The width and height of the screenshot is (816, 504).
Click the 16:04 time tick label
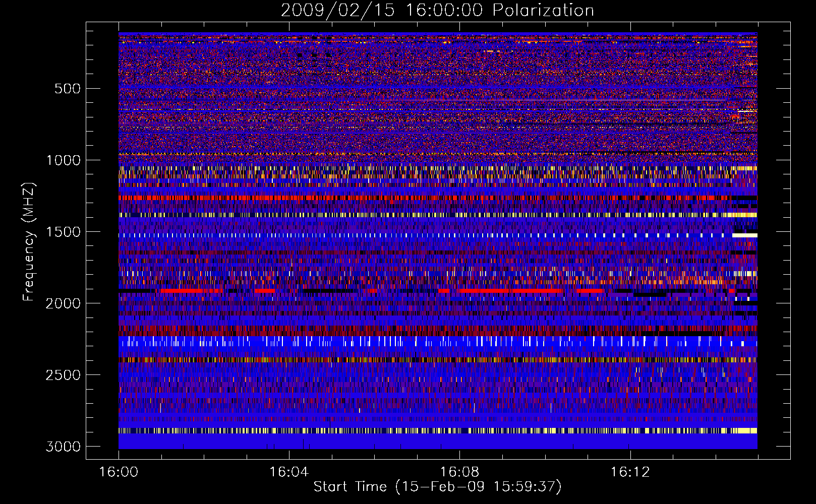coord(289,472)
